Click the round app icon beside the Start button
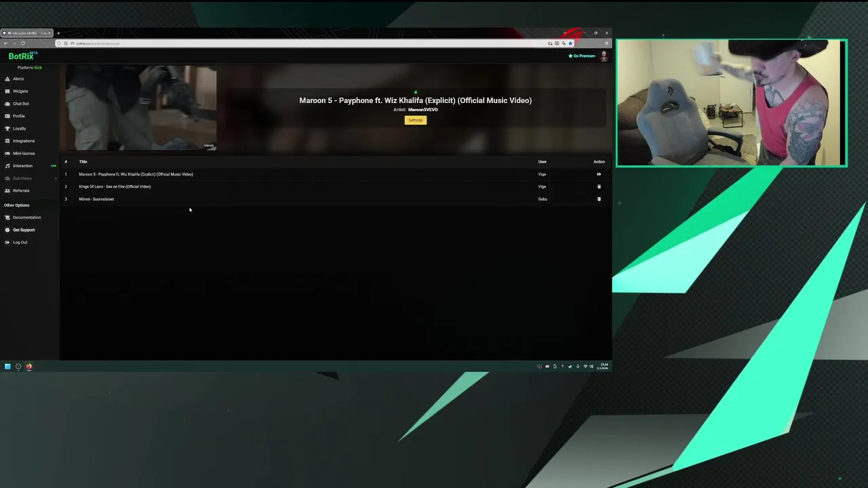This screenshot has width=868, height=488. (18, 367)
